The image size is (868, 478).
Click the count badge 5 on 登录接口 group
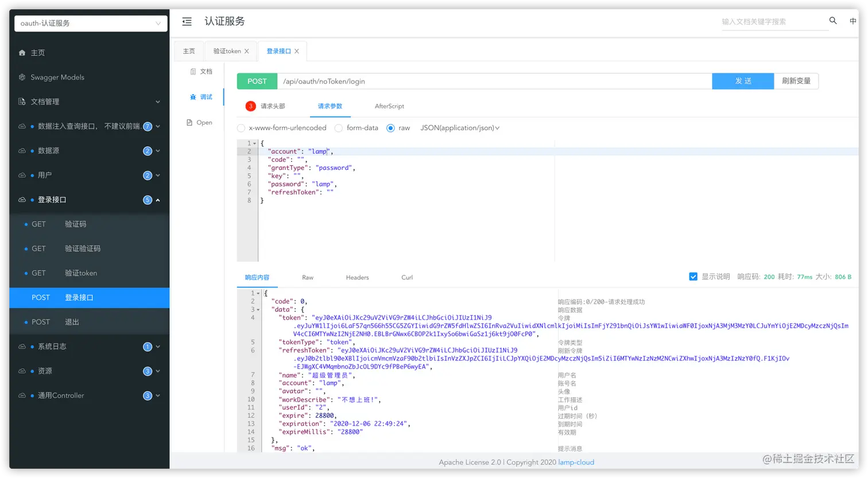(148, 200)
